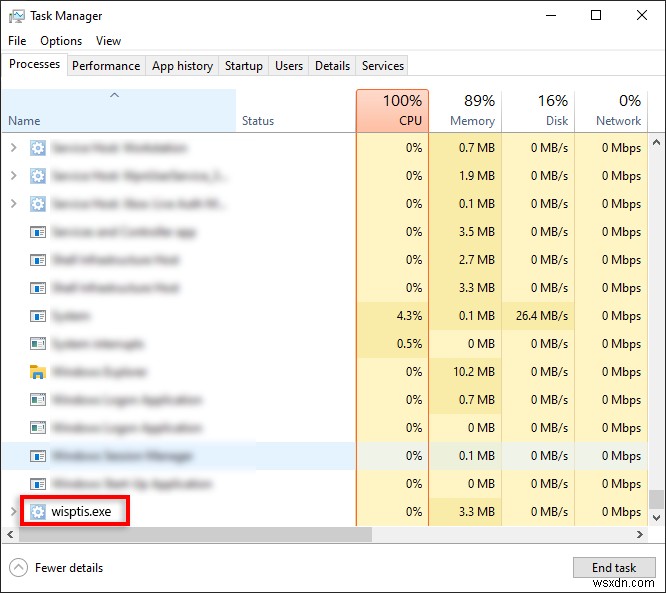This screenshot has height=593, width=666.
Task: Sort processes by the Name column header
Action: (119, 110)
